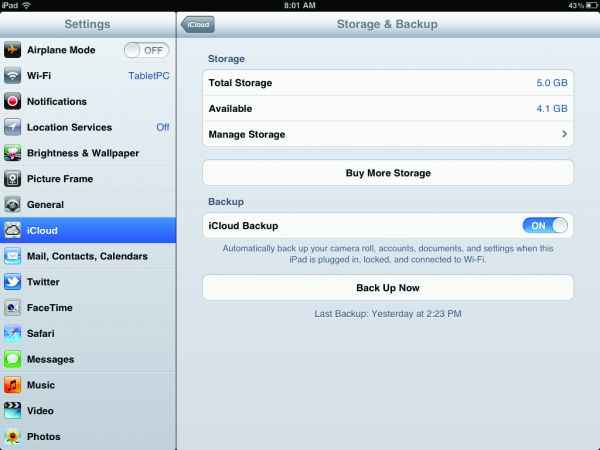Open Messages settings
The width and height of the screenshot is (600, 450).
[x=88, y=359]
